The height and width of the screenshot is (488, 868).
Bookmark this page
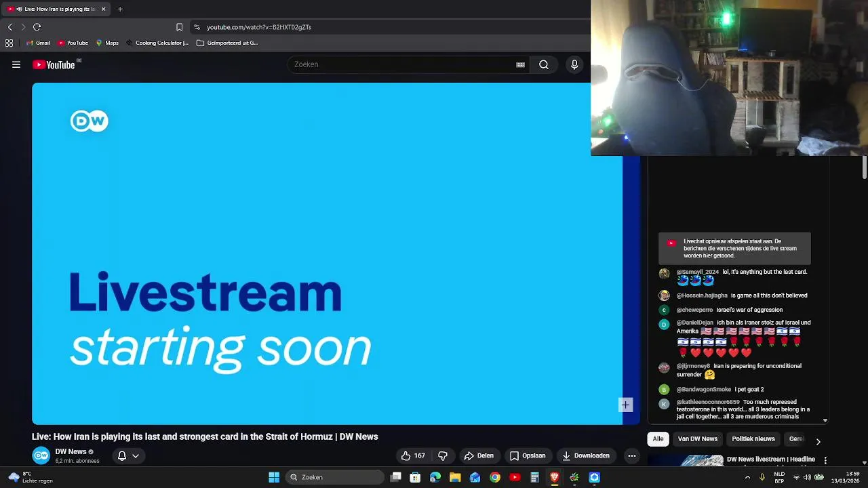tap(179, 27)
